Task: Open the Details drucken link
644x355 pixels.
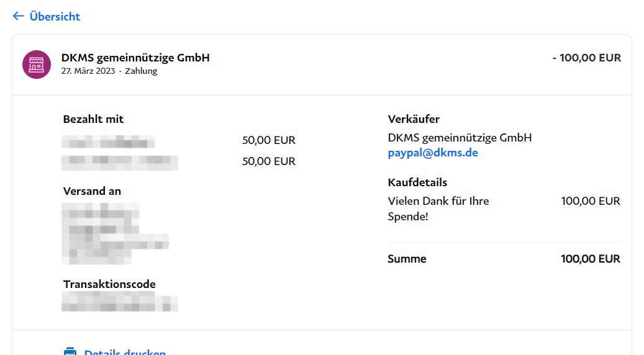Action: 125,351
